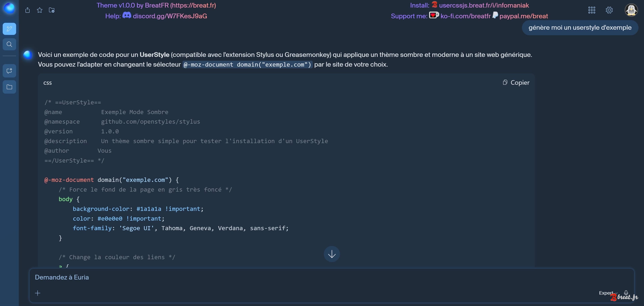This screenshot has width=644, height=306.
Task: Open the paypal.me/breat link
Action: coord(523,16)
